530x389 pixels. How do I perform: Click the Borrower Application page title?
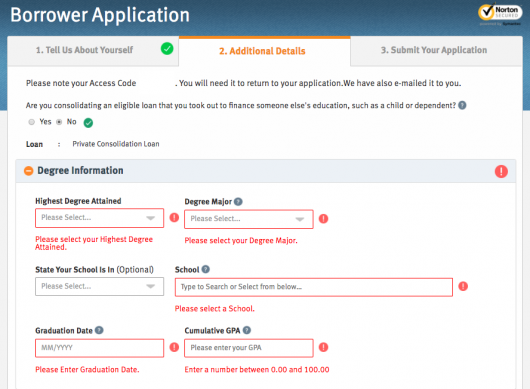100,15
